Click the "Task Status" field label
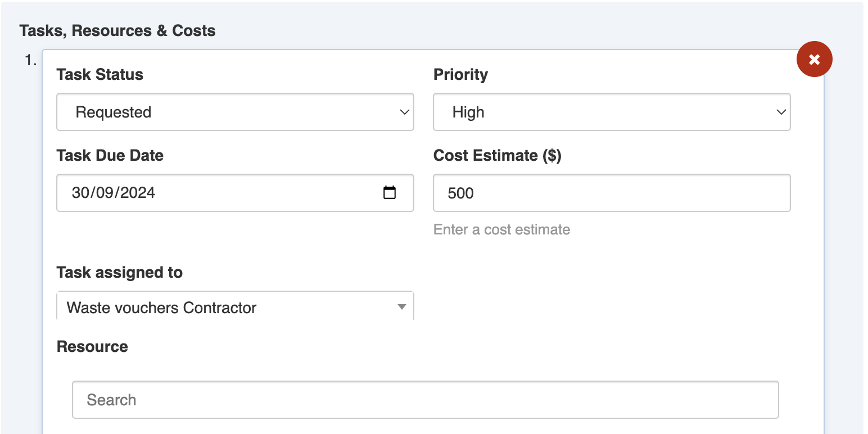 point(100,75)
